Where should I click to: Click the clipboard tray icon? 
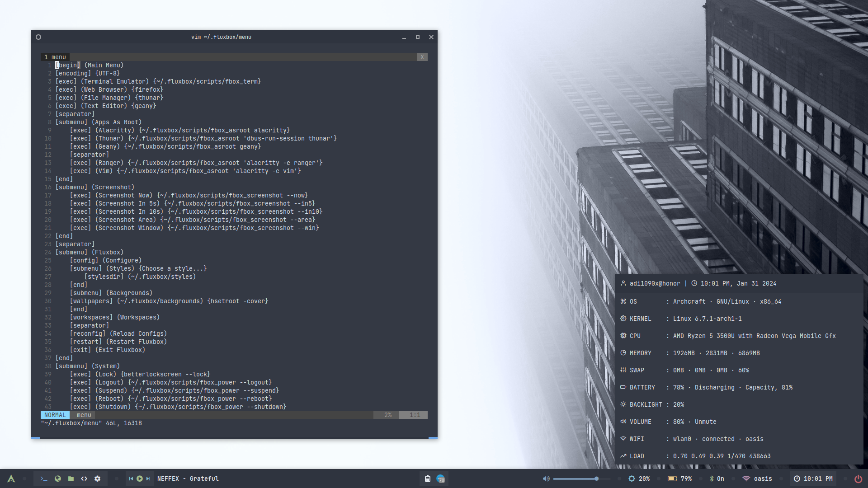pos(427,479)
